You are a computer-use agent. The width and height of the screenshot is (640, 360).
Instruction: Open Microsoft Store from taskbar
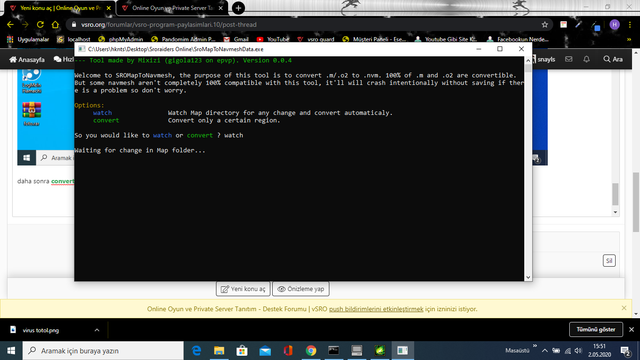[242, 351]
